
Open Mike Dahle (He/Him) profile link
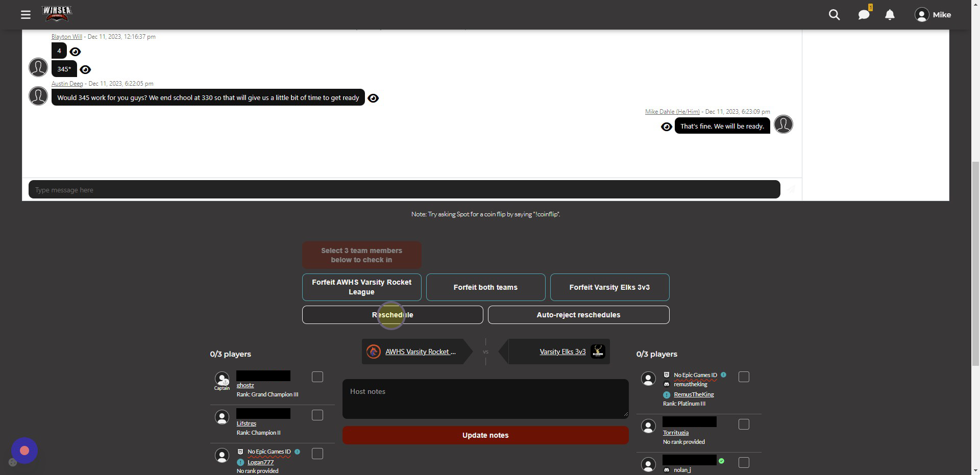click(672, 112)
